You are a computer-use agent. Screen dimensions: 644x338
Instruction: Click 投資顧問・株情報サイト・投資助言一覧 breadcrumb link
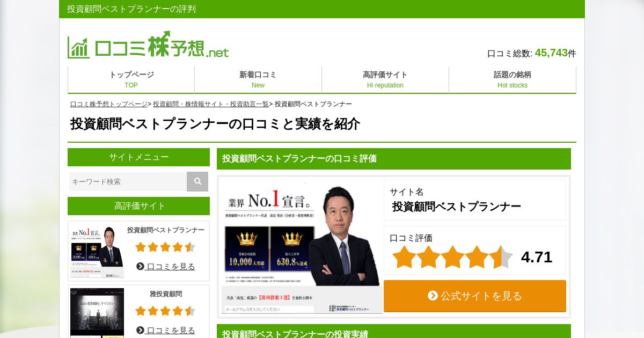[x=211, y=104]
